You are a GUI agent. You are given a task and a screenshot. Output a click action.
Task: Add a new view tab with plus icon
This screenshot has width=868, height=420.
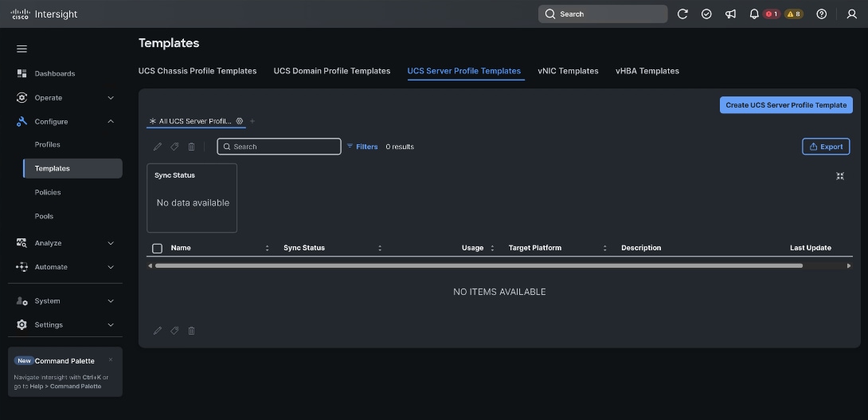[252, 121]
